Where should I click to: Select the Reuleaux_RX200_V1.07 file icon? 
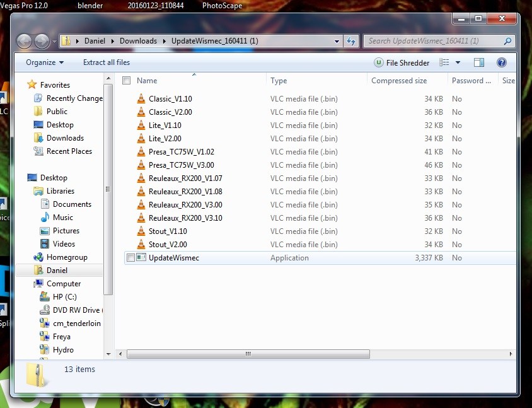pos(141,178)
